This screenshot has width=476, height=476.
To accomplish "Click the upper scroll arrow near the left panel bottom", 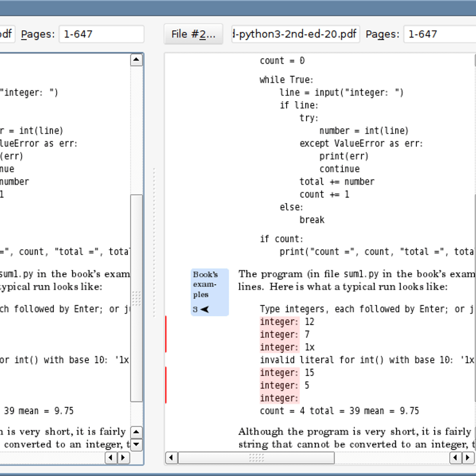I will tap(137, 432).
